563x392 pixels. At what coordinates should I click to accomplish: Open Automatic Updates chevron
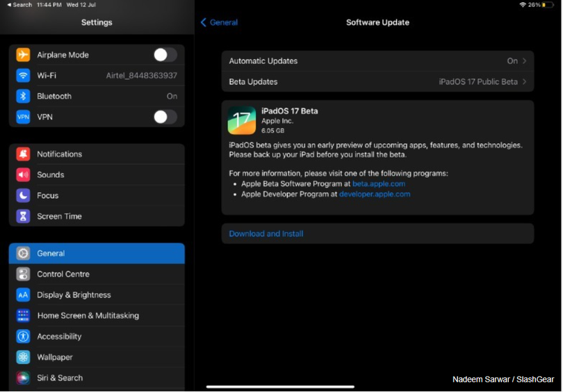[525, 61]
